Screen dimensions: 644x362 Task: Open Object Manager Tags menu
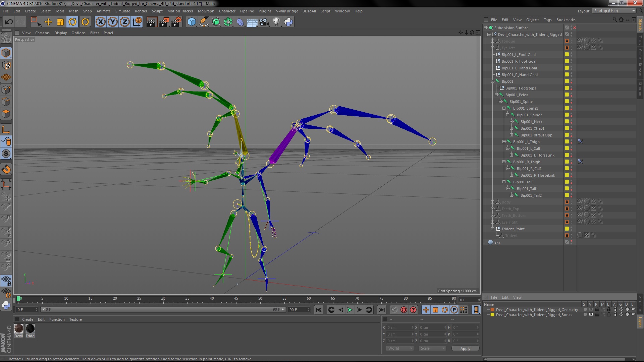pyautogui.click(x=547, y=20)
